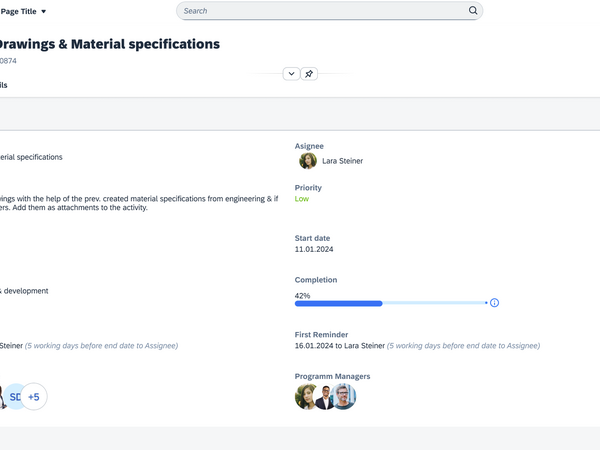The image size is (600, 450).
Task: Select the partially visible Details tab
Action: [4, 86]
